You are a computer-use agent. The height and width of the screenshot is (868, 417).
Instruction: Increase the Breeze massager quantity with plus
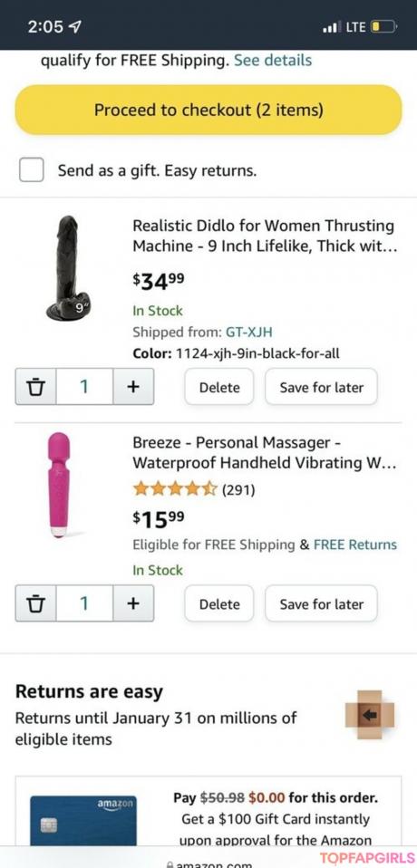[133, 603]
